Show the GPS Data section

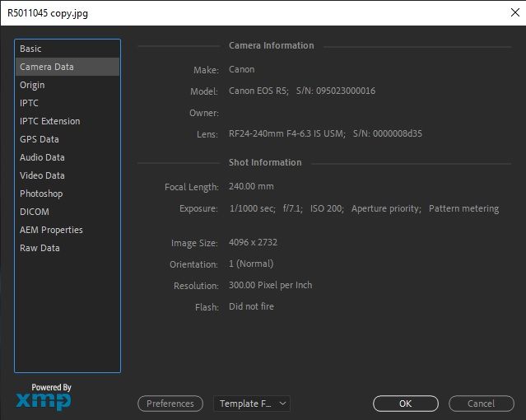[x=40, y=139]
